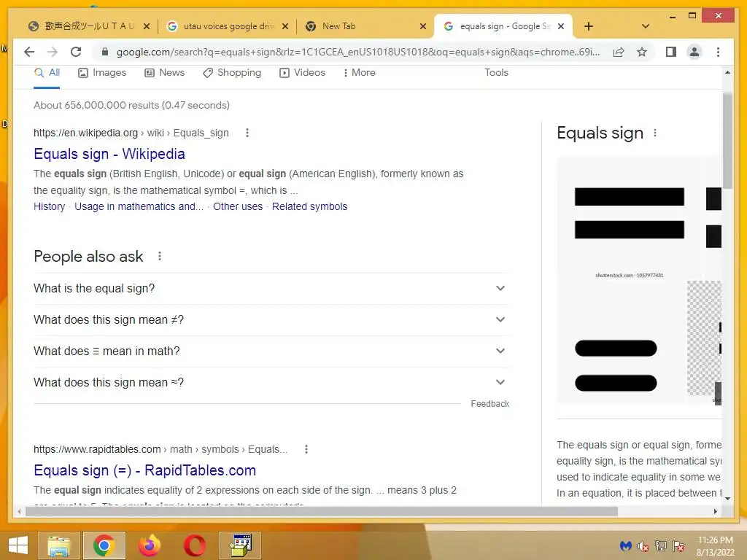The width and height of the screenshot is (747, 560).
Task: Open Equals sign (=) RapidTables link
Action: point(145,470)
